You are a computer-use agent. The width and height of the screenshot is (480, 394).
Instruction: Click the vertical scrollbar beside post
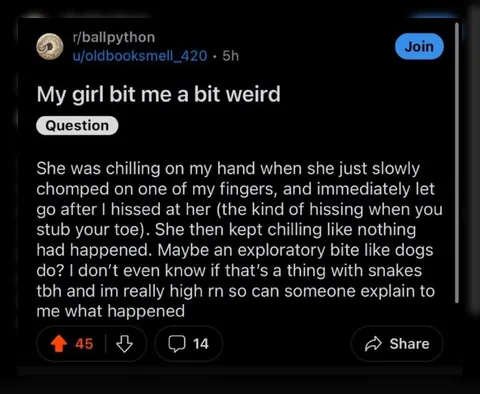coord(457,163)
